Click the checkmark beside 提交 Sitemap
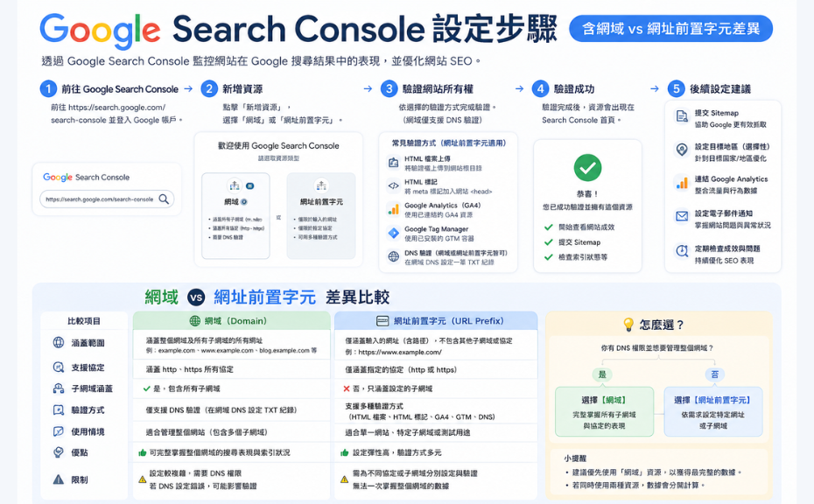Screen dimensions: 814x504 (x=548, y=241)
